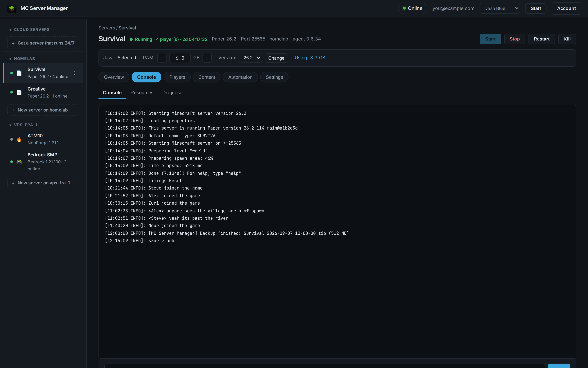Click the Servers breadcrumb link
588x368 pixels.
(107, 28)
